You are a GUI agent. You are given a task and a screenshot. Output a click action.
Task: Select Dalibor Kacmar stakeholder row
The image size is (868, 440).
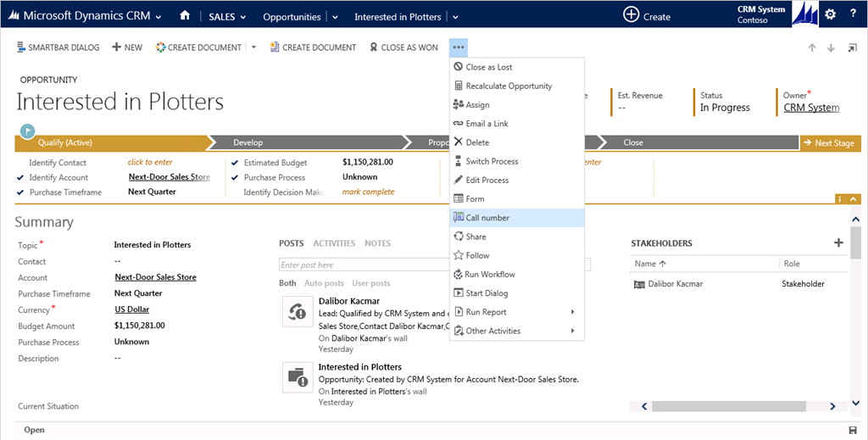pos(739,284)
